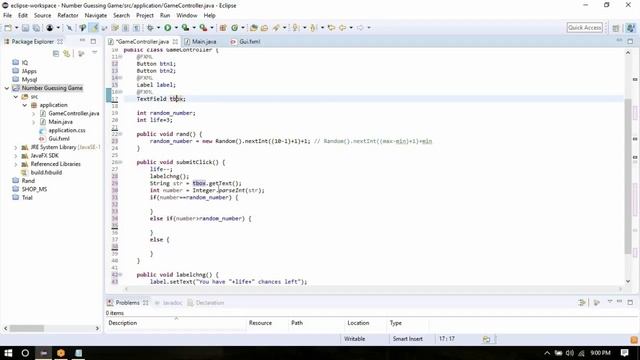Click the Quick Access search field
Image resolution: width=640 pixels, height=360 pixels.
pyautogui.click(x=584, y=28)
